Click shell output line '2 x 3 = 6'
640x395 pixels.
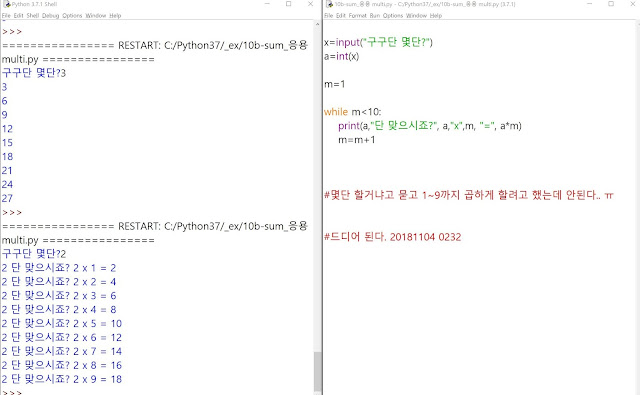59,295
